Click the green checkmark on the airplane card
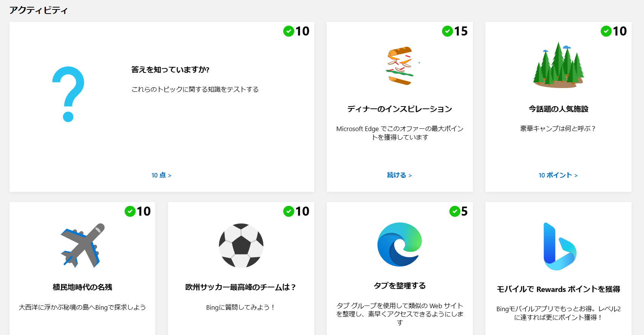This screenshot has width=644, height=335. (x=130, y=211)
